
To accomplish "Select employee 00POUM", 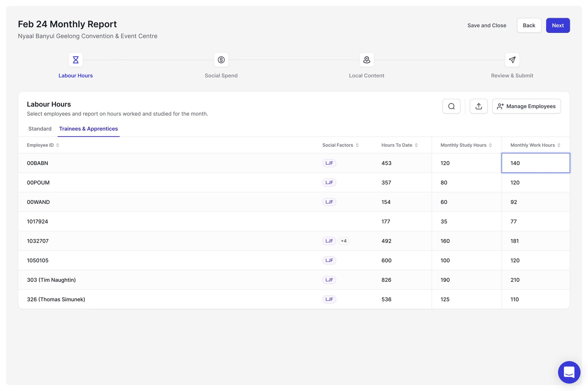I will 38,182.
